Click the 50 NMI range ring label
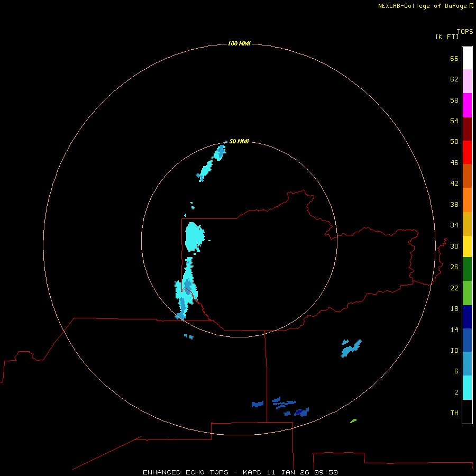 239,141
